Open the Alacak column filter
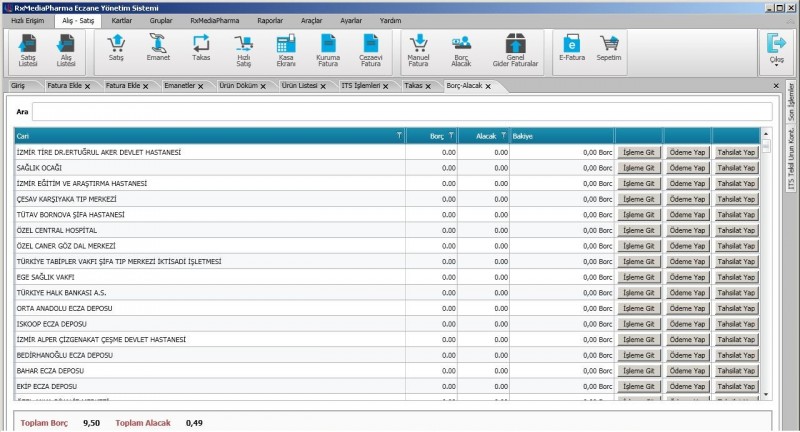 point(504,135)
